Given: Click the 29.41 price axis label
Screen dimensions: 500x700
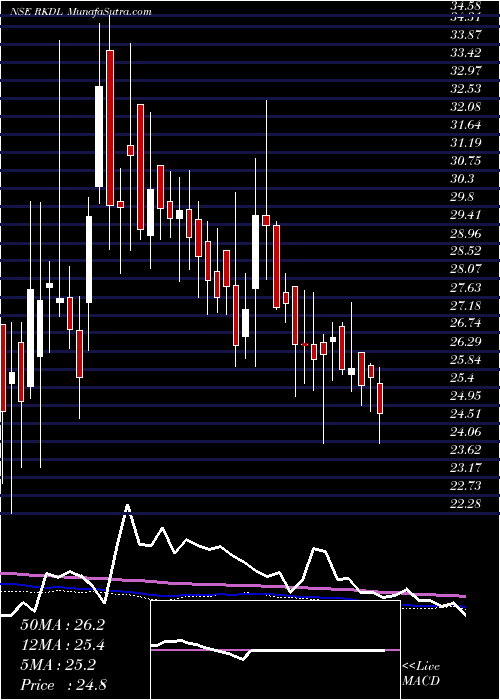Looking at the screenshot, I should click(x=466, y=215).
